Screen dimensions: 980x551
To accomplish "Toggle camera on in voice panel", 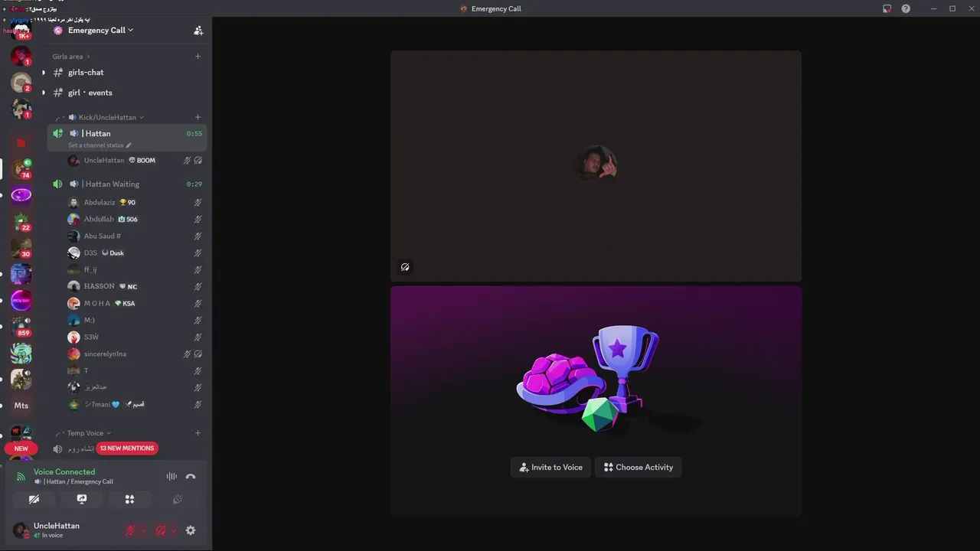I will coord(34,499).
